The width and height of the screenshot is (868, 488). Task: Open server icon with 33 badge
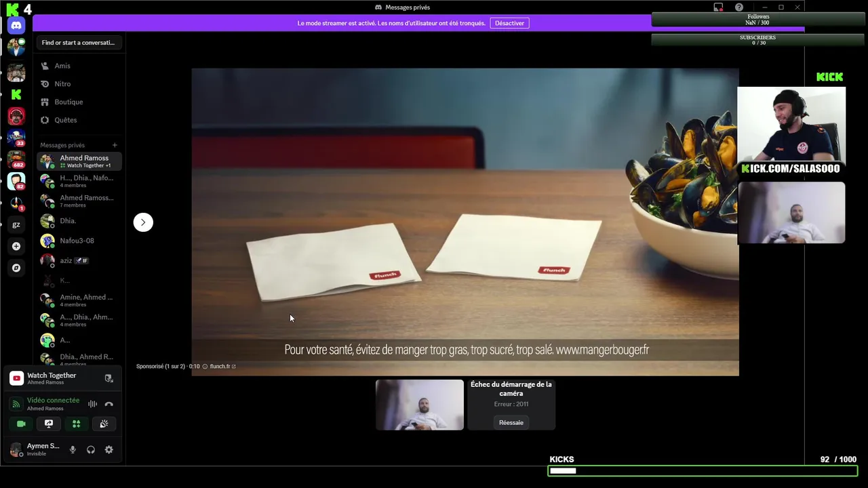[x=16, y=138]
